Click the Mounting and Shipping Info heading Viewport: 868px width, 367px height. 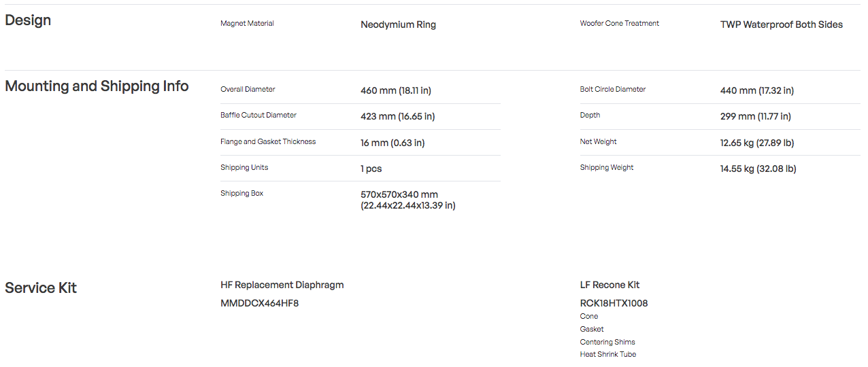tap(97, 86)
